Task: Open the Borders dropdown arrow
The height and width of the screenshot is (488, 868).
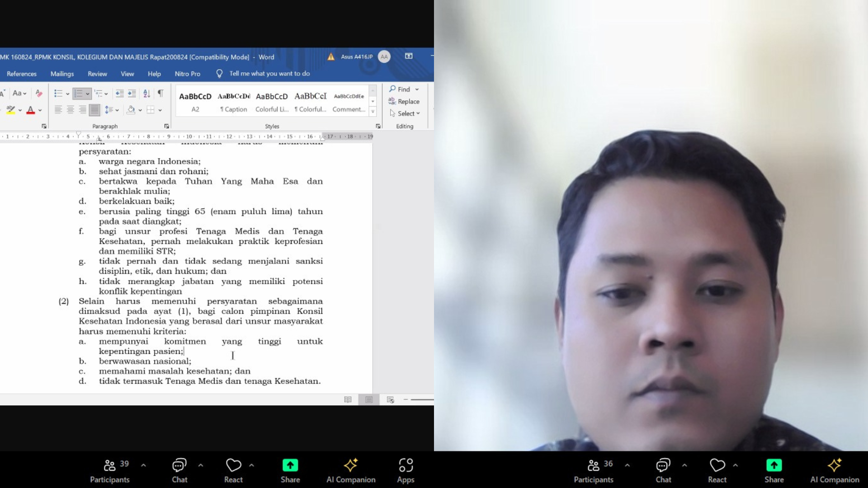Action: pyautogui.click(x=160, y=110)
